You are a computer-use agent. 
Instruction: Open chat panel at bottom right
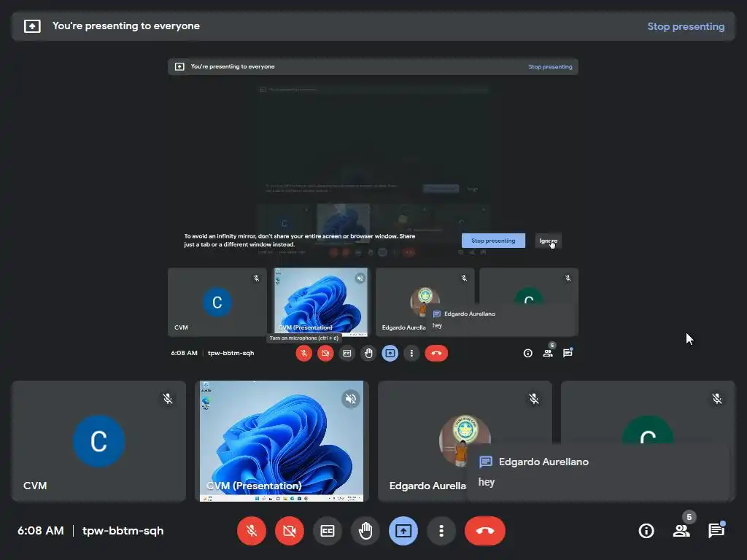pos(716,531)
